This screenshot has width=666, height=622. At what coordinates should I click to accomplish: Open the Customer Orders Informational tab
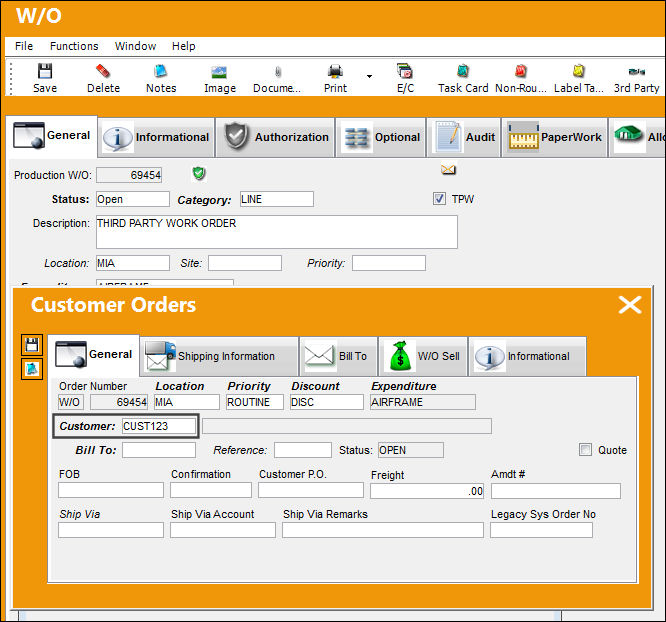pyautogui.click(x=527, y=356)
